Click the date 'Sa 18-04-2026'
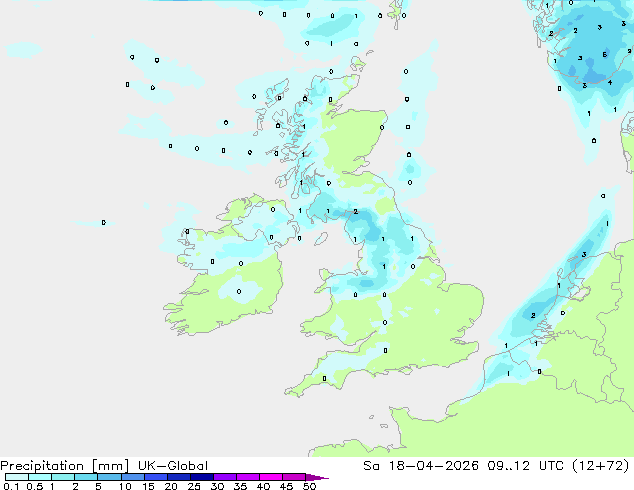This screenshot has width=634, height=490. [421, 466]
